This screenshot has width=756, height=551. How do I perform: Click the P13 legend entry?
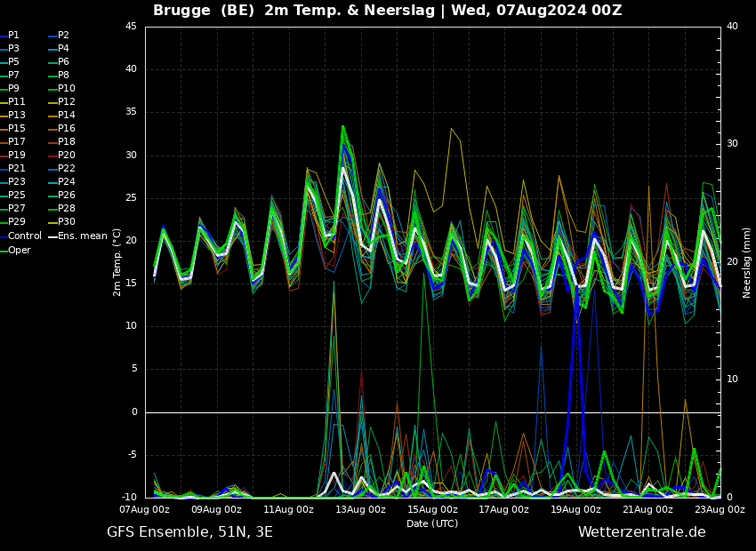pyautogui.click(x=13, y=116)
